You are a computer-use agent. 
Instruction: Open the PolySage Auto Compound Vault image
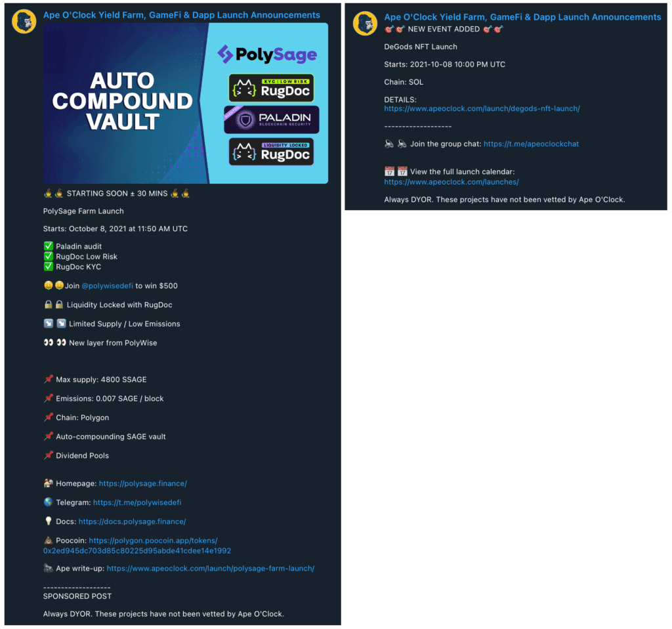(186, 103)
